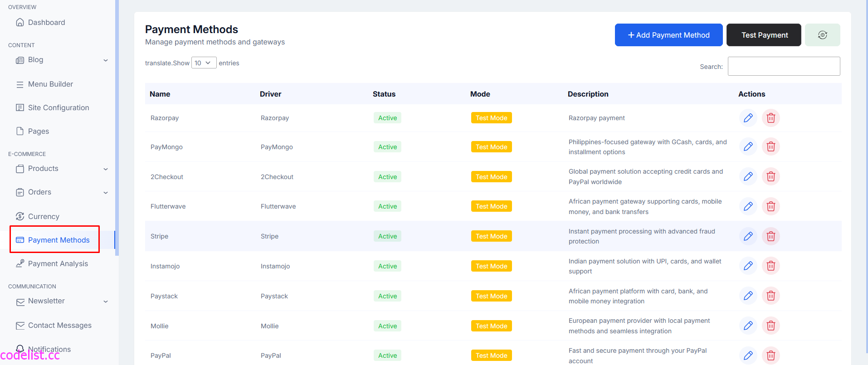Edit the Paystack payment method
This screenshot has height=365, width=868.
pos(748,296)
